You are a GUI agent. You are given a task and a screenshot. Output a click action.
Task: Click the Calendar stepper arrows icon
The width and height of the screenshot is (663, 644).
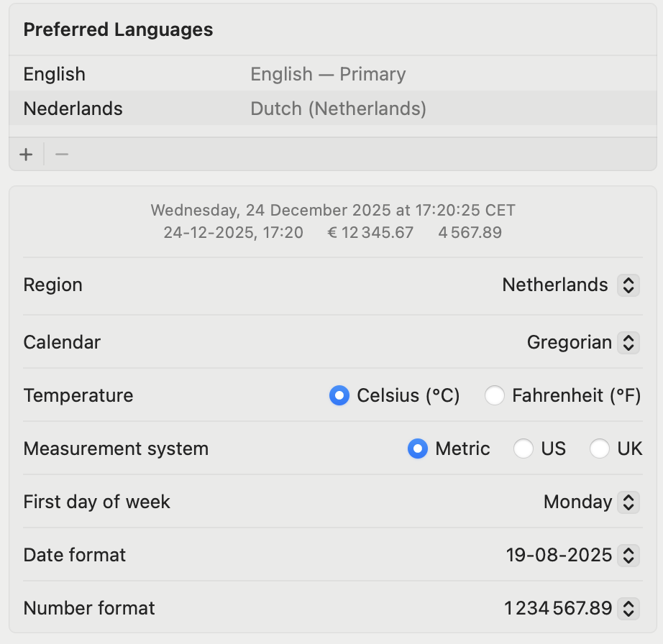(x=628, y=342)
